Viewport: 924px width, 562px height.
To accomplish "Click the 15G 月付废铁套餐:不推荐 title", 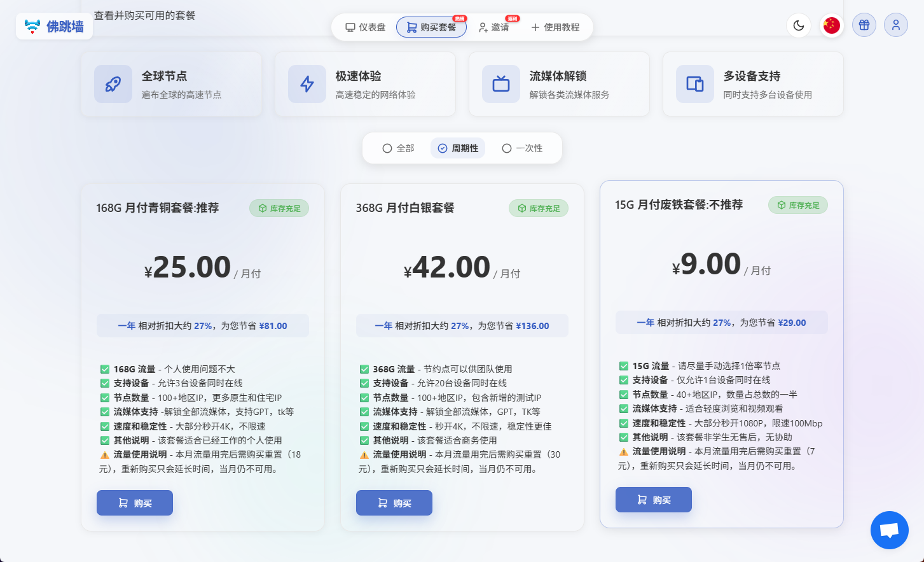I will [679, 205].
